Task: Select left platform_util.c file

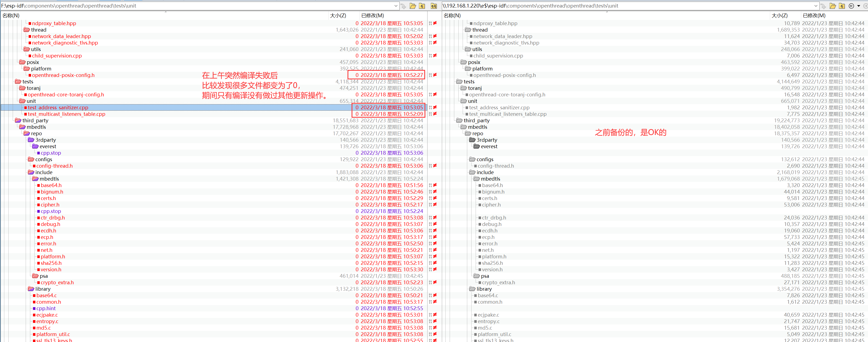Action: pyautogui.click(x=53, y=334)
